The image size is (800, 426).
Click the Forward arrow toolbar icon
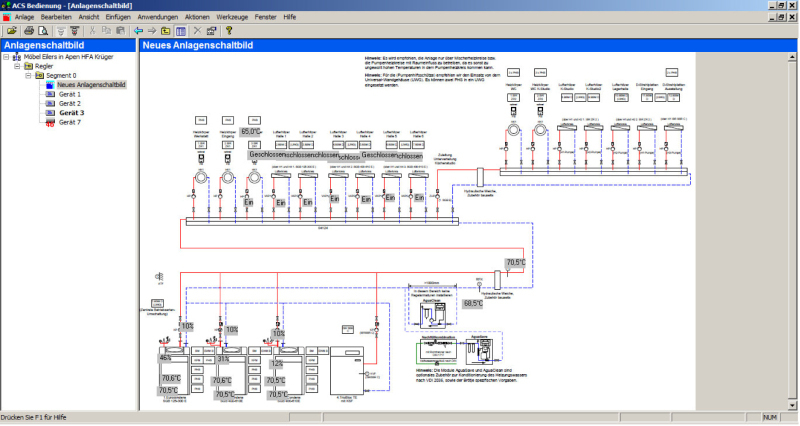pyautogui.click(x=152, y=31)
